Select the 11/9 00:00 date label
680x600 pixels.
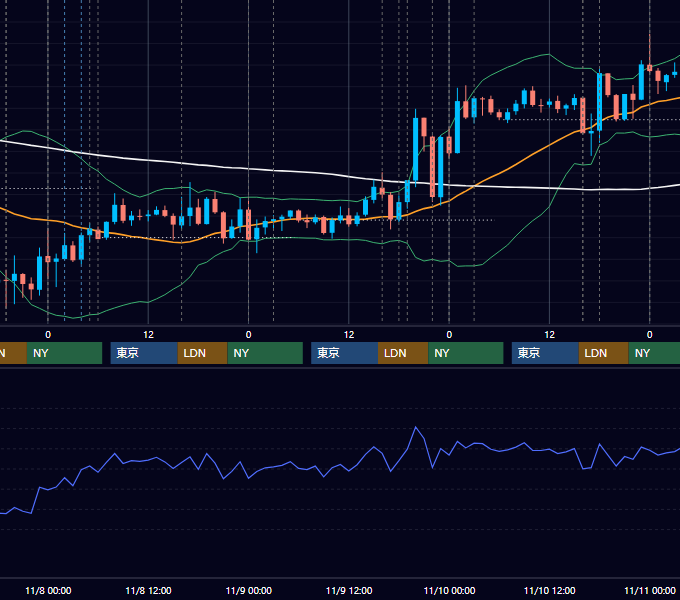coord(248,590)
